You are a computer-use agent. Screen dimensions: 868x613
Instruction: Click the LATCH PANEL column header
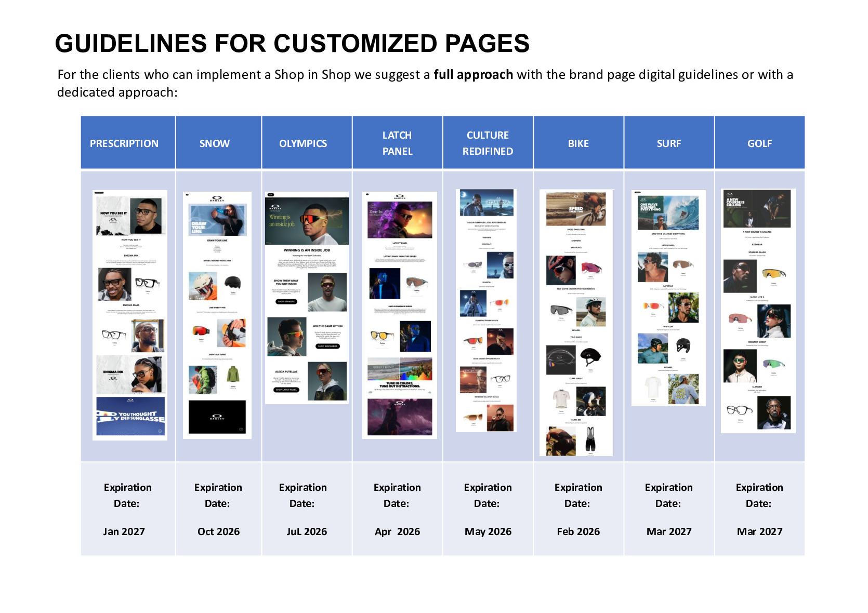tap(397, 143)
